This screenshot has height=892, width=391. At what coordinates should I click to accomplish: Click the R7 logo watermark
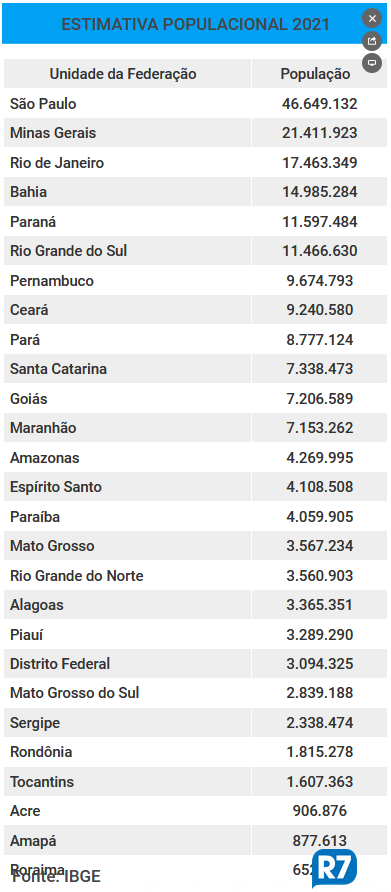click(335, 869)
